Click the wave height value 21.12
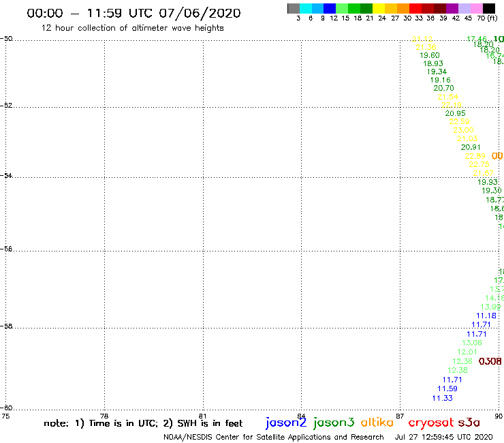 tap(422, 39)
